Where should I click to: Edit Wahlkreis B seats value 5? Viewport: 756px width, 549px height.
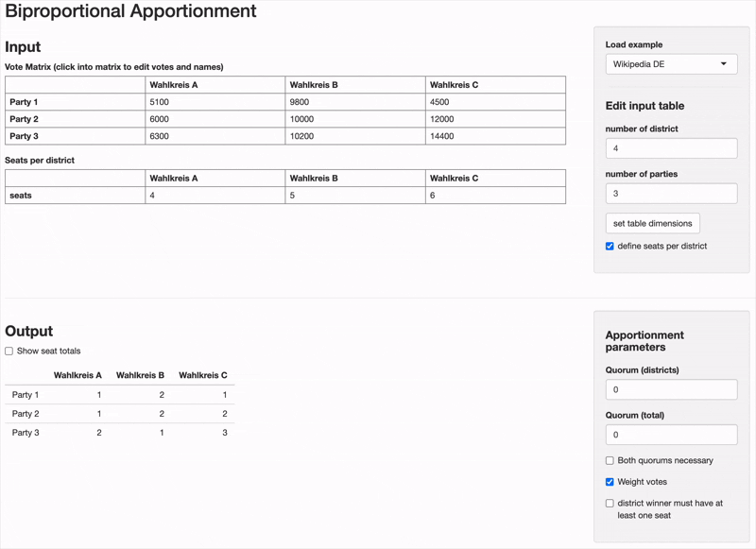[x=354, y=196]
